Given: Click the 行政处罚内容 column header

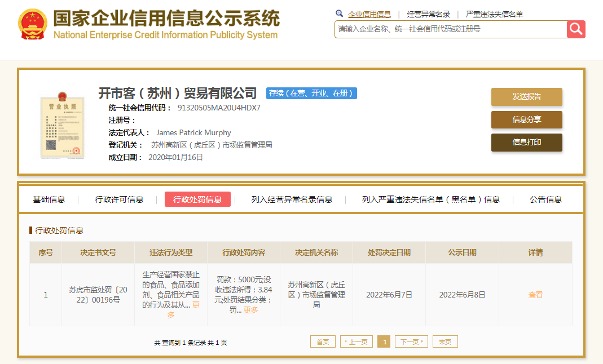Looking at the screenshot, I should 244,252.
